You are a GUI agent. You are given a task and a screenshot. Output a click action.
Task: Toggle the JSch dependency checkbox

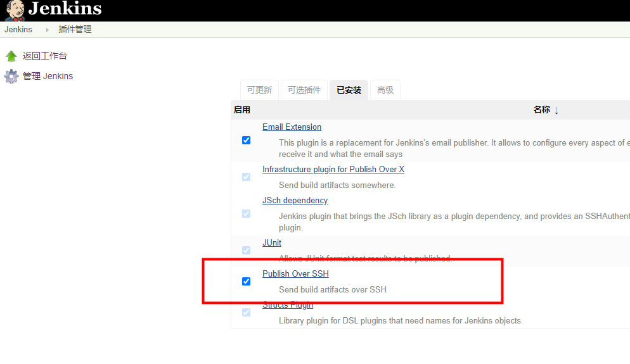point(247,213)
